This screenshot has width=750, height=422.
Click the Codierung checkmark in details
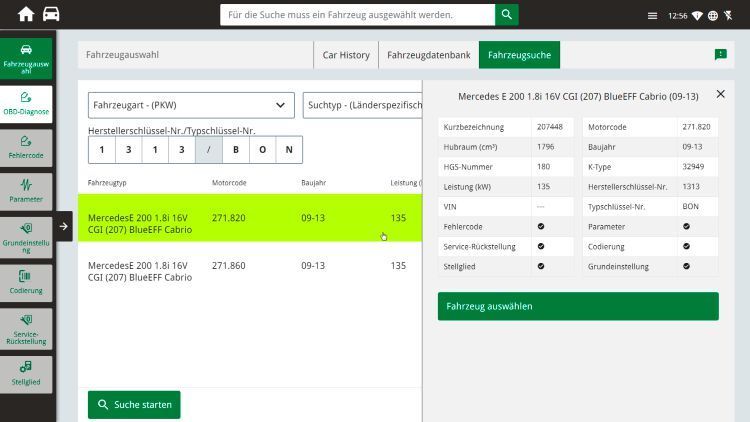(x=686, y=246)
